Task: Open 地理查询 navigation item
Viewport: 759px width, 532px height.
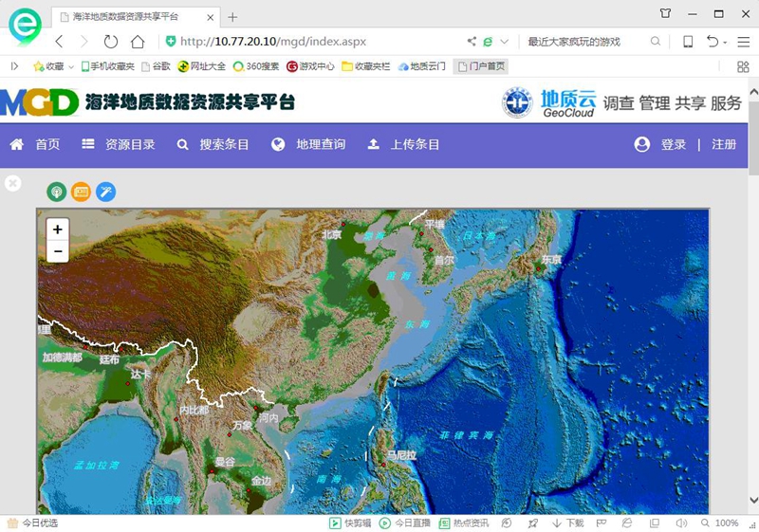Action: tap(308, 144)
